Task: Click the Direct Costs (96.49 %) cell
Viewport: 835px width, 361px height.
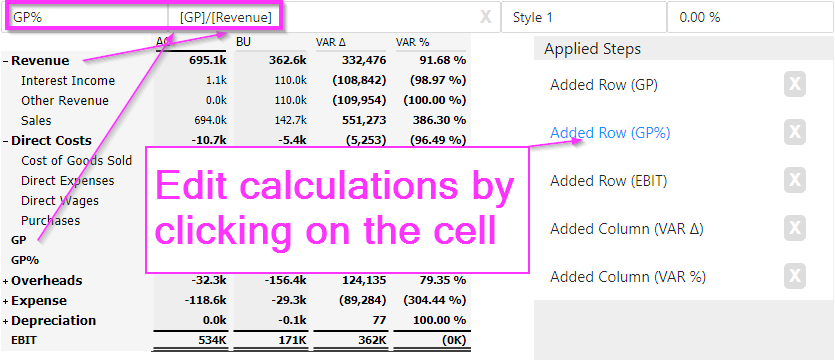Action: click(x=438, y=141)
